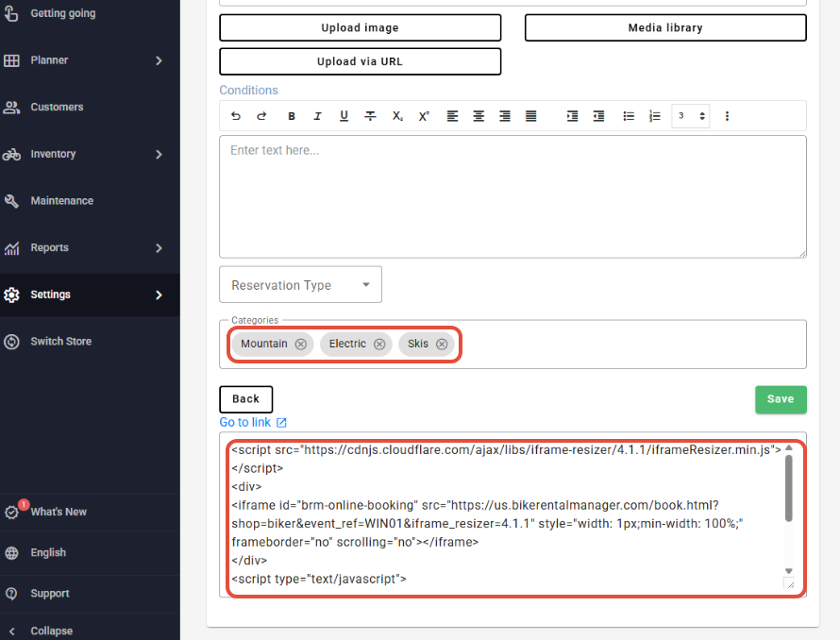Click the Back button
The width and height of the screenshot is (840, 640).
tap(246, 399)
